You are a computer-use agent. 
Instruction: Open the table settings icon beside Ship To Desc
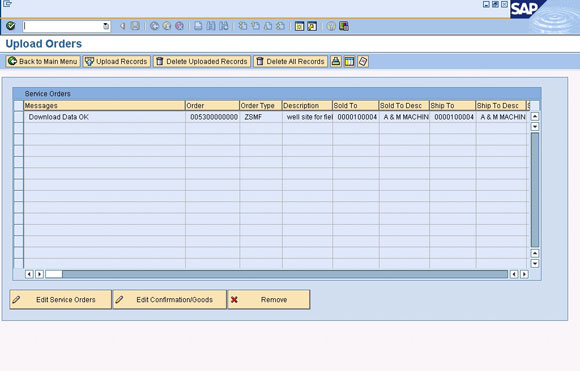coord(535,105)
